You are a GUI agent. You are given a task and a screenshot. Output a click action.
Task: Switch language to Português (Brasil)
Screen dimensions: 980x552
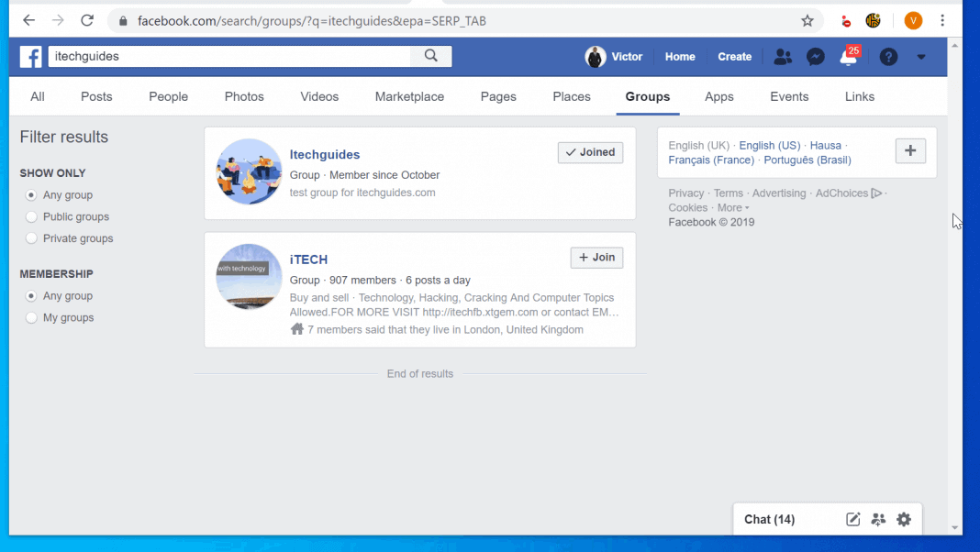807,160
